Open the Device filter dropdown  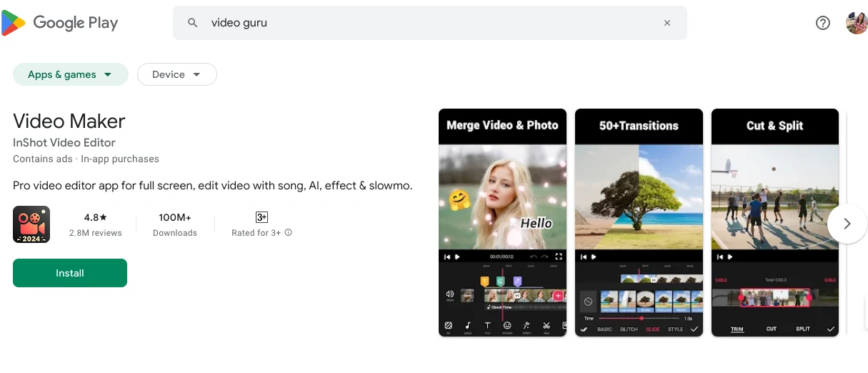click(x=177, y=74)
